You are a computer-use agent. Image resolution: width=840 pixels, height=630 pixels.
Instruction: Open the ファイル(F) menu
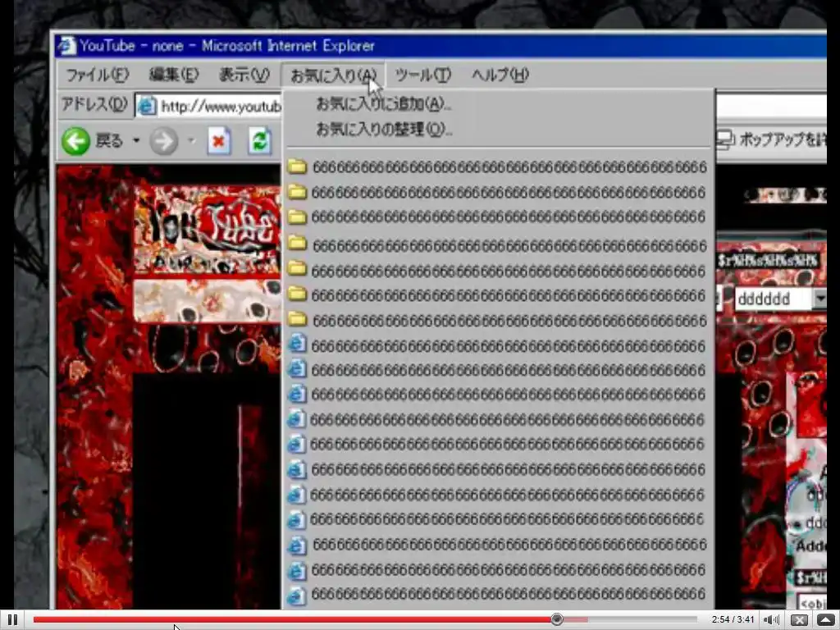[98, 75]
